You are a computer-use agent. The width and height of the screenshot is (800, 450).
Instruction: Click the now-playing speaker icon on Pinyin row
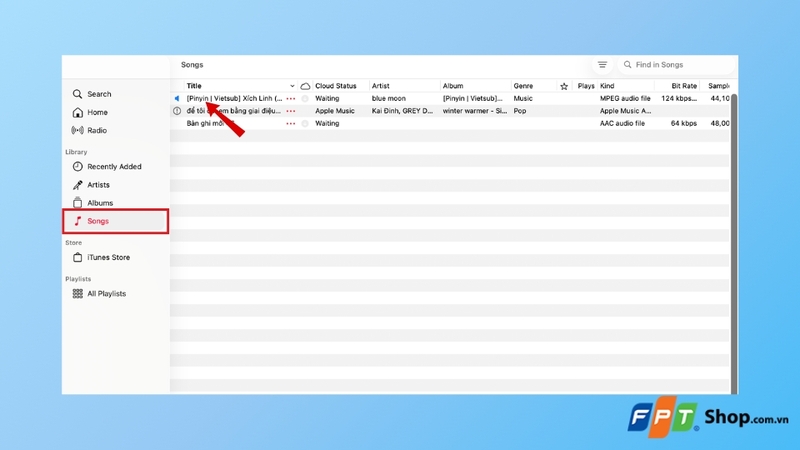(x=177, y=98)
